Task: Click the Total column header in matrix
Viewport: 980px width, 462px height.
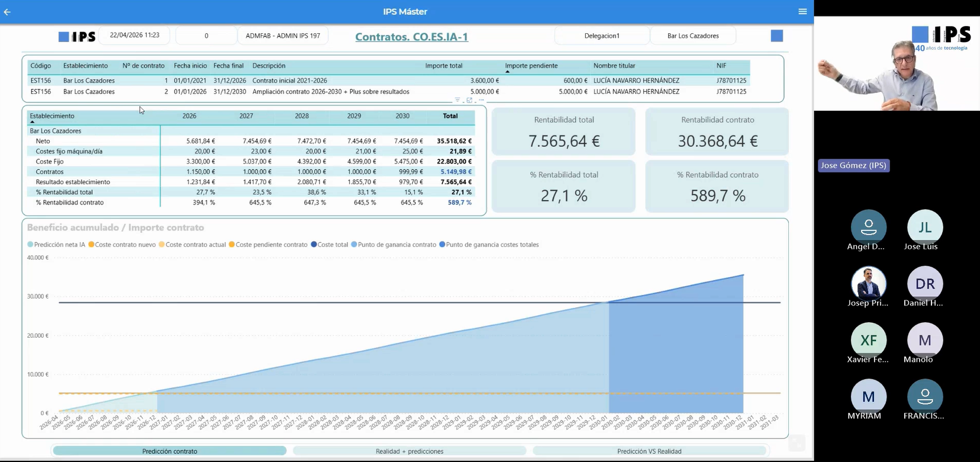Action: click(x=450, y=116)
